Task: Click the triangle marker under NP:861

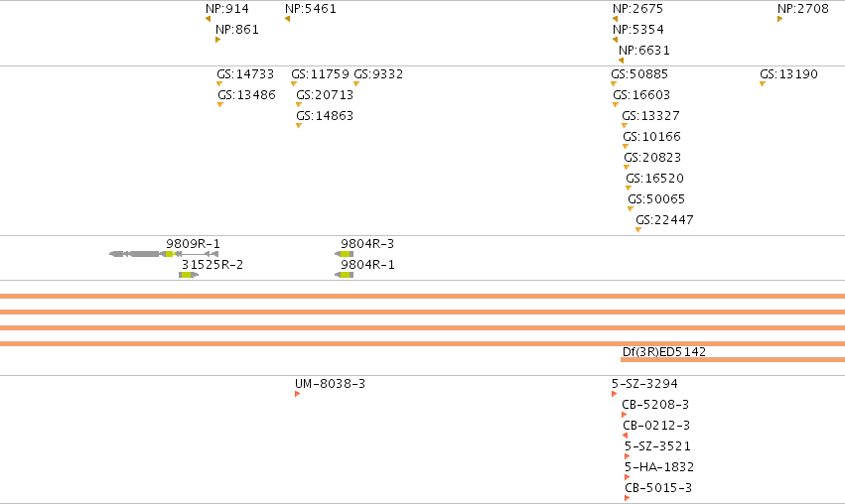Action: coord(217,40)
